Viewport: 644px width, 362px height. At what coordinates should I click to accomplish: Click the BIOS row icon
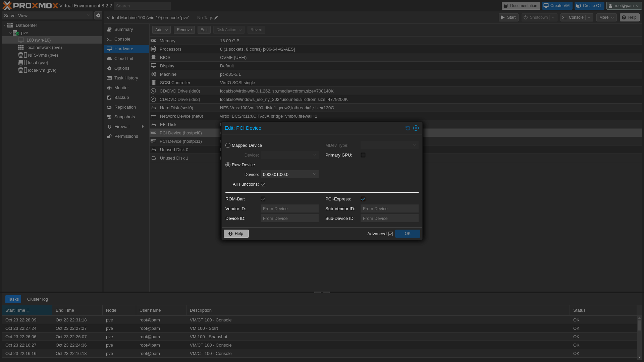click(x=153, y=57)
